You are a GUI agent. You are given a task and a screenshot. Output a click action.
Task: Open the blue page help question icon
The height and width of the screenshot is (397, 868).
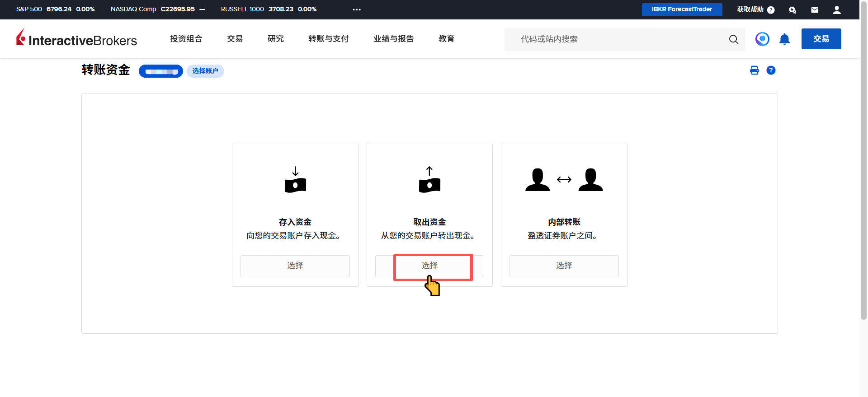pyautogui.click(x=771, y=70)
